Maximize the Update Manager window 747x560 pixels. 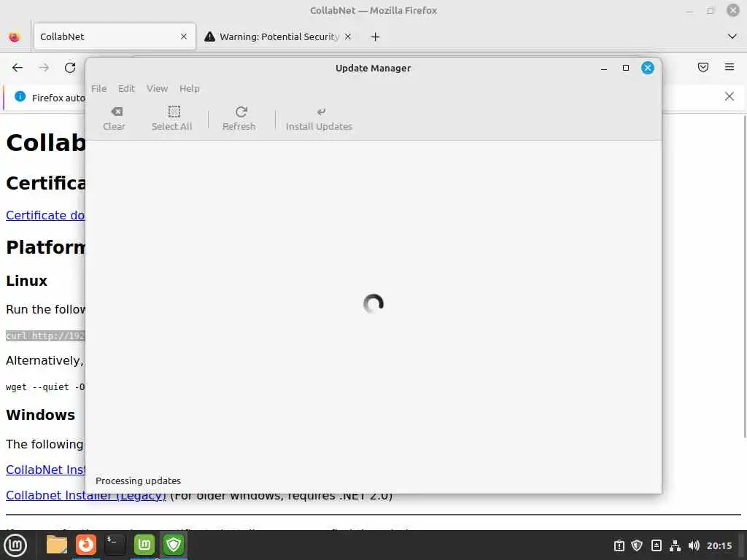[626, 68]
